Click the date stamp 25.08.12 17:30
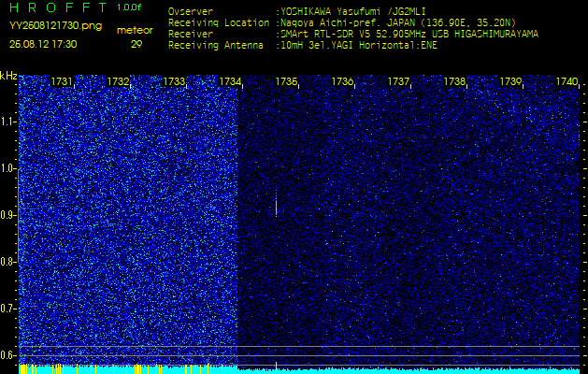This screenshot has width=588, height=374. pyautogui.click(x=43, y=44)
